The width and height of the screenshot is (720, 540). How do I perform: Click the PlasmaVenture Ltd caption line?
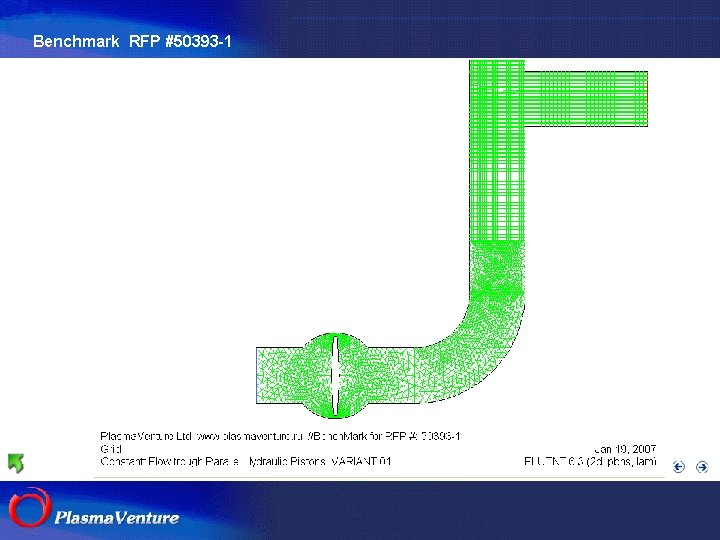(x=280, y=436)
